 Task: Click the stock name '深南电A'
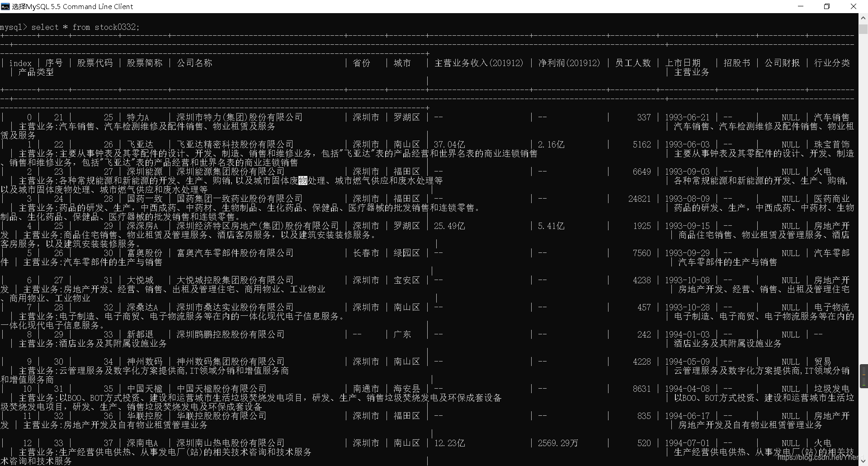pyautogui.click(x=142, y=443)
